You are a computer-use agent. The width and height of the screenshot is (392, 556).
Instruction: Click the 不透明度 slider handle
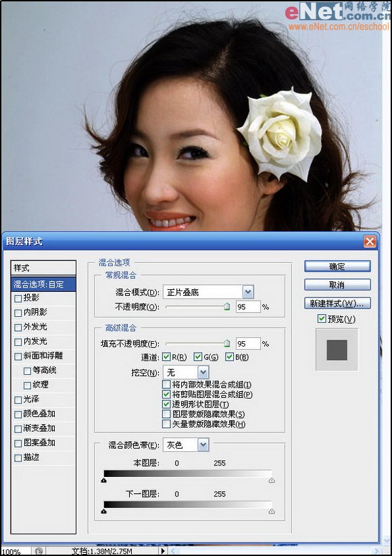click(227, 306)
